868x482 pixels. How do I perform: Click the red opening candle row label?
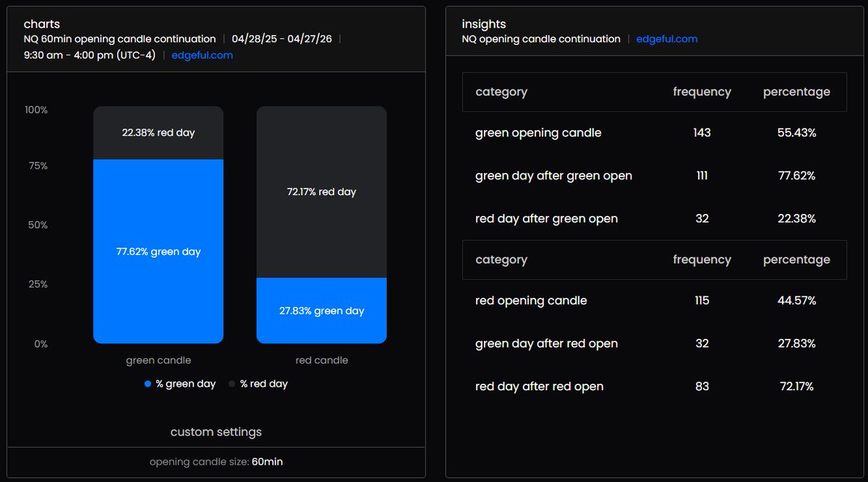tap(531, 301)
